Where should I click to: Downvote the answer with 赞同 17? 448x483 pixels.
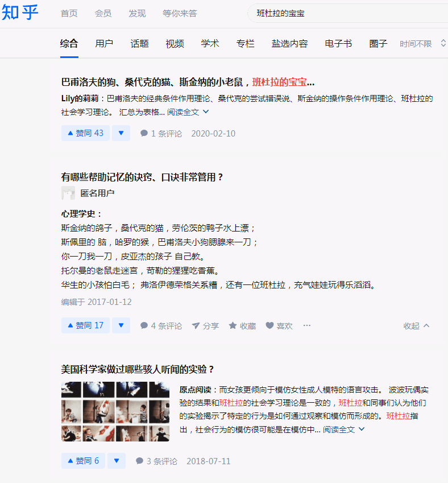click(121, 325)
